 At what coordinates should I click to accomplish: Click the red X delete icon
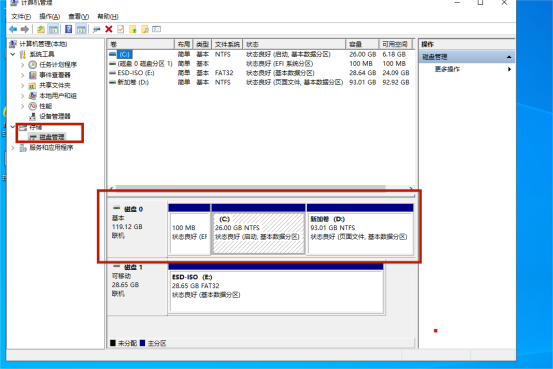109,29
